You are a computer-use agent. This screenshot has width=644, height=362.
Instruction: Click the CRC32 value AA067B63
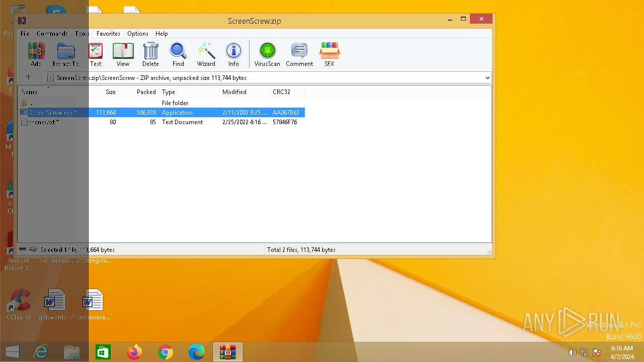coord(286,113)
